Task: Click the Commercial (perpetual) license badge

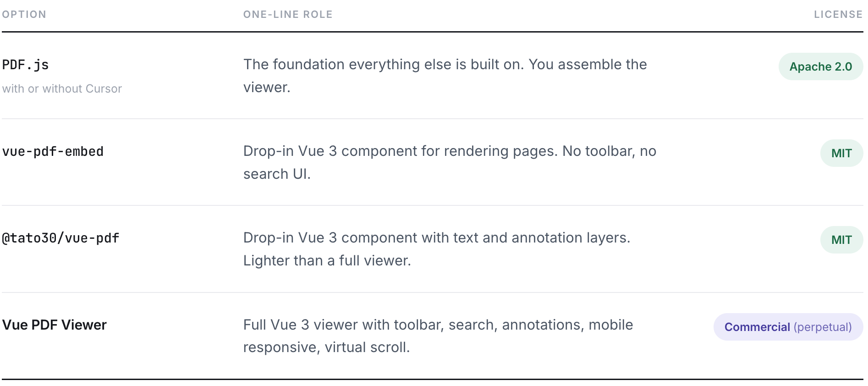Action: [788, 327]
